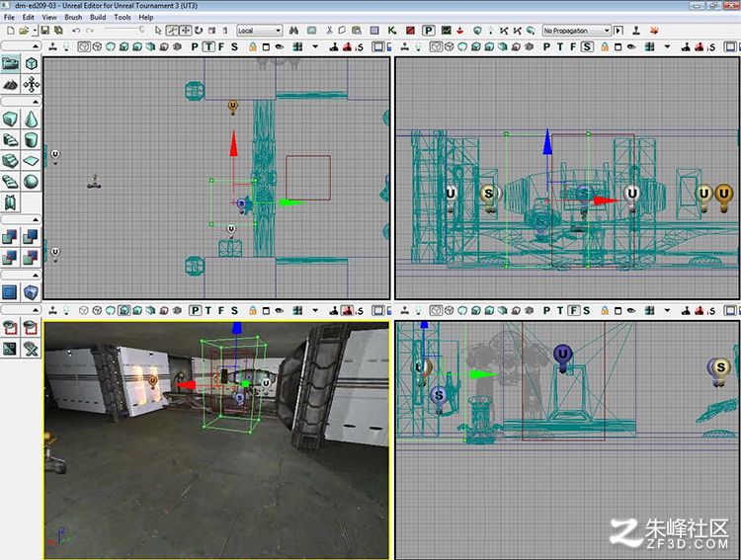
Task: Toggle Front view (F) in bottom-right viewport
Action: pos(574,310)
